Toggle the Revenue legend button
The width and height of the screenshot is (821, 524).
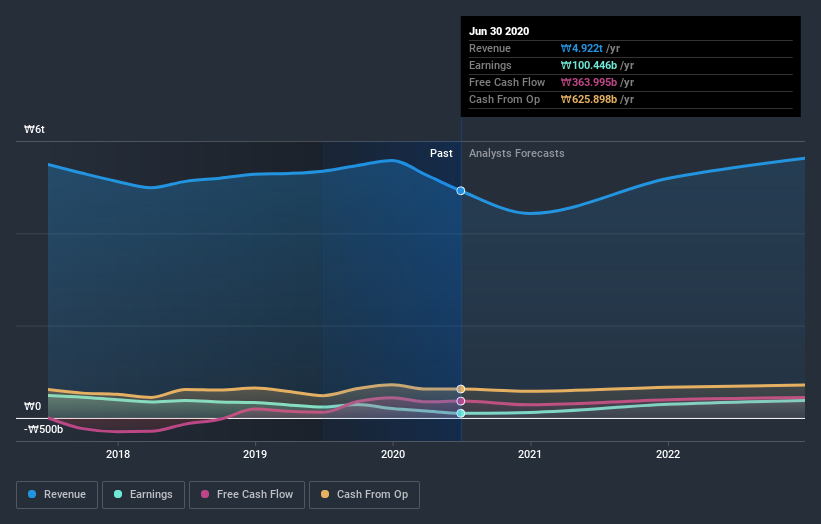pos(57,495)
